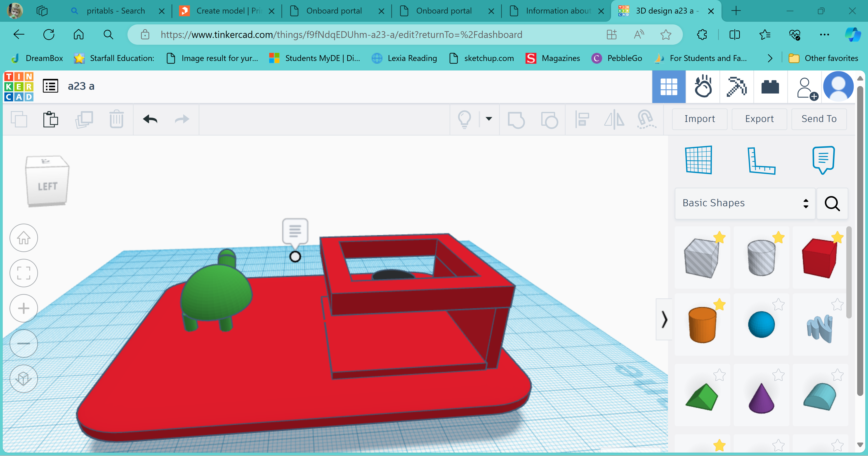Screen dimensions: 868x456
Task: Toggle favorite star on orange Cylinder
Action: [x=719, y=304]
